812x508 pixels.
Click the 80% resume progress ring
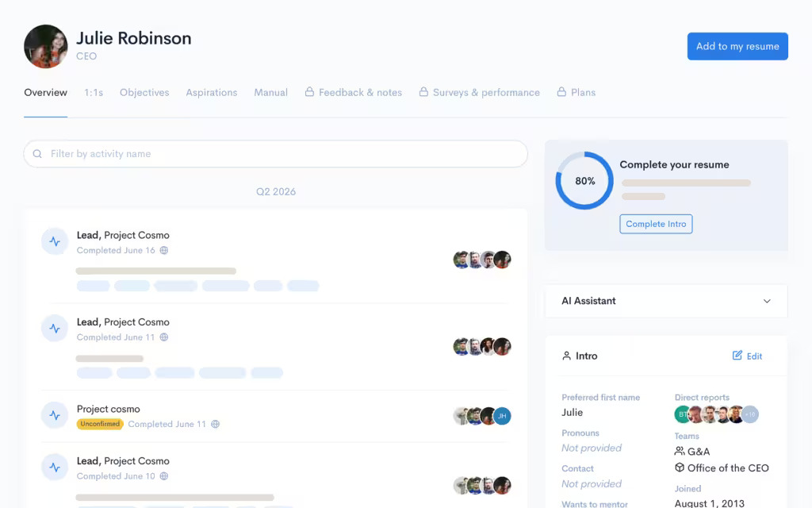point(584,181)
